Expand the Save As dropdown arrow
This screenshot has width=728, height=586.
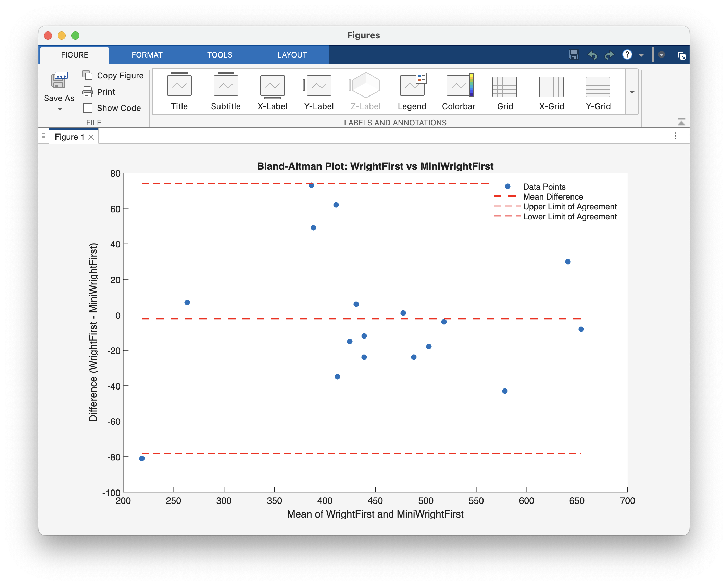pos(60,109)
